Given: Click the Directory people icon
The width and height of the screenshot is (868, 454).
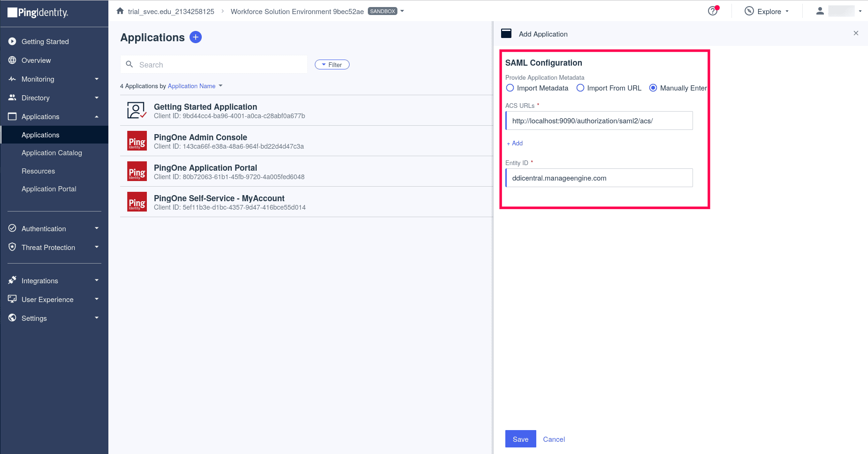Looking at the screenshot, I should click(13, 98).
